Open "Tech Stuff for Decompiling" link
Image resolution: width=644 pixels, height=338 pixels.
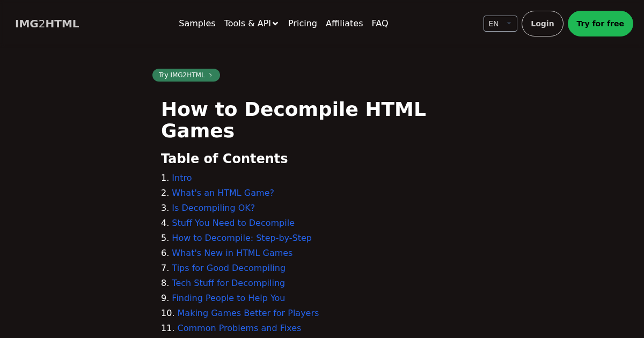tap(228, 283)
